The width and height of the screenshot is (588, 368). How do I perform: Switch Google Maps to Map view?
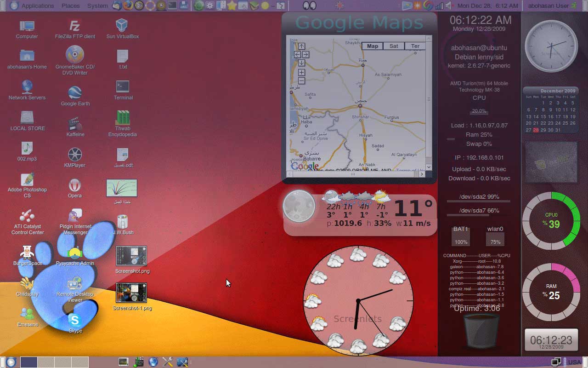373,46
